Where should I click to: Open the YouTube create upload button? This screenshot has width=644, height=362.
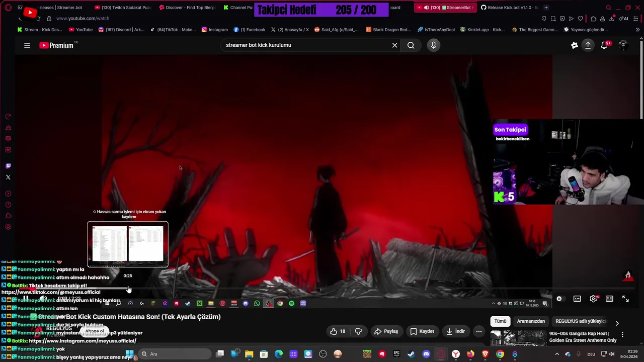(588, 45)
